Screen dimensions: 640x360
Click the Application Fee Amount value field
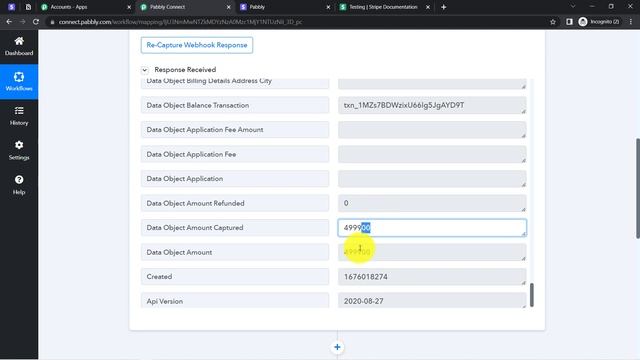(432, 130)
